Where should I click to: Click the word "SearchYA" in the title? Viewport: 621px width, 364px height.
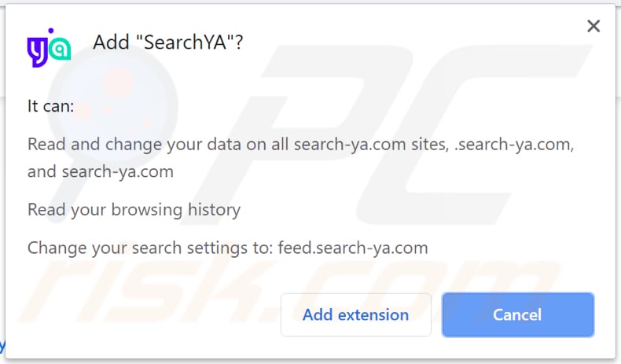[187, 43]
